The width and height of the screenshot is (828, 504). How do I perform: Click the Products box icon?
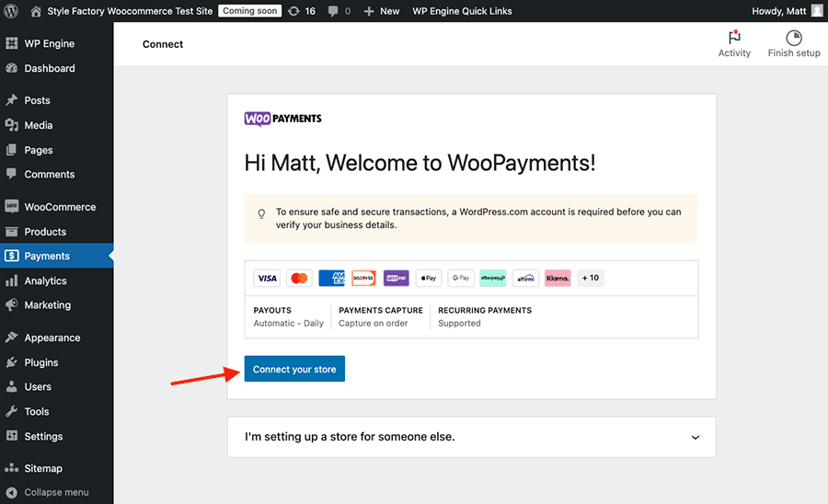click(12, 231)
